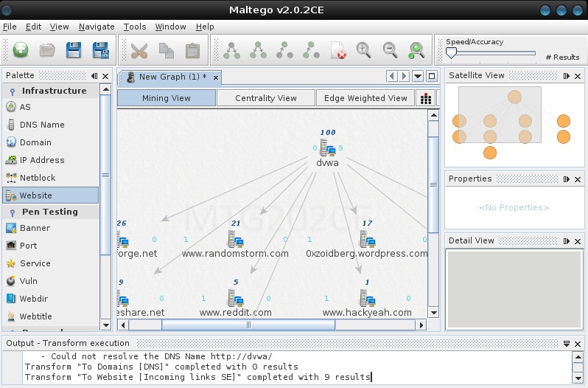Screen dimensions: 588x388
Task: Open the Navigate menu
Action: [x=97, y=27]
